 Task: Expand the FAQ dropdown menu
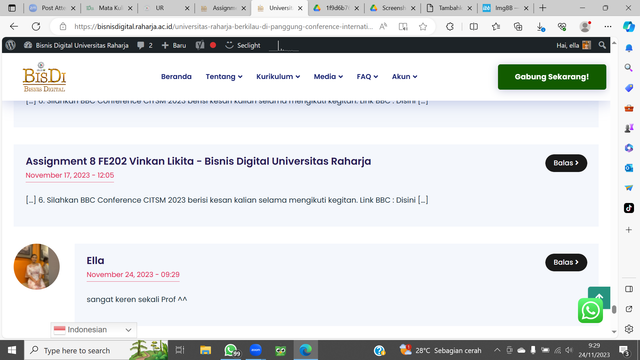367,77
